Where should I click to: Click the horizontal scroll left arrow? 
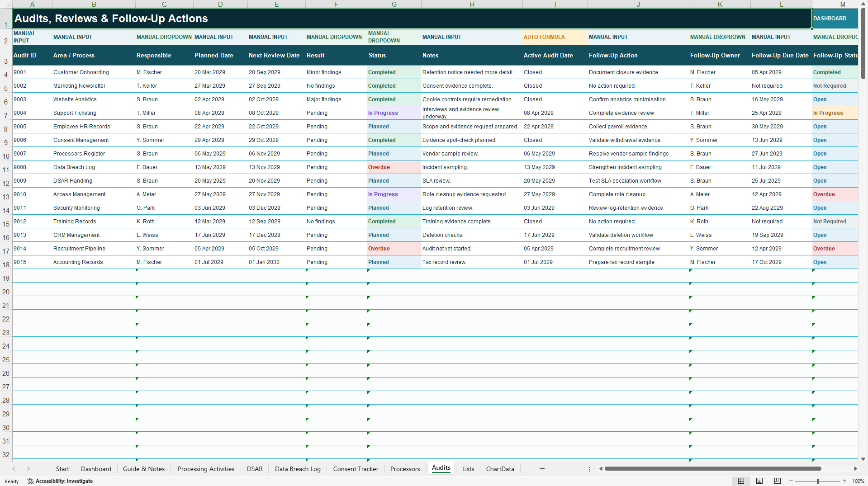pyautogui.click(x=601, y=469)
